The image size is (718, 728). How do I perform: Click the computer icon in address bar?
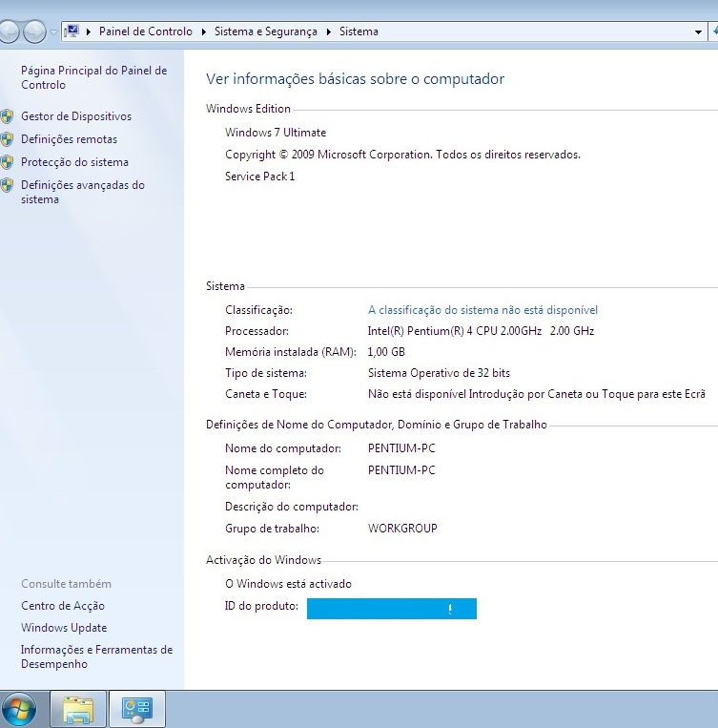click(x=72, y=31)
